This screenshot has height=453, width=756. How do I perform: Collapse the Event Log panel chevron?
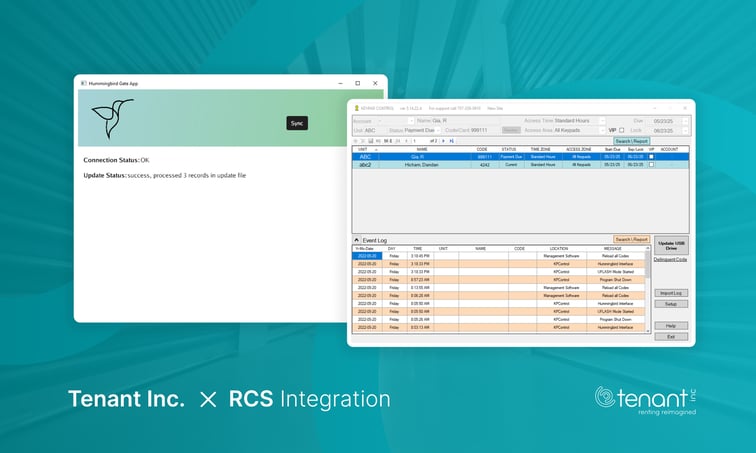pos(356,240)
